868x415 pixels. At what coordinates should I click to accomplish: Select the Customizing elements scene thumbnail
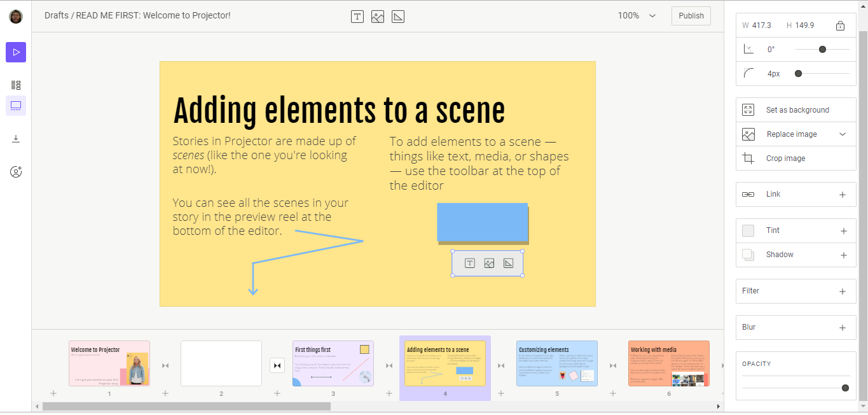click(557, 363)
